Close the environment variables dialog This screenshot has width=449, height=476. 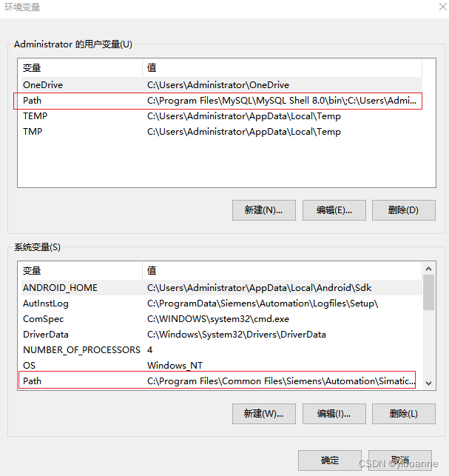click(442, 7)
